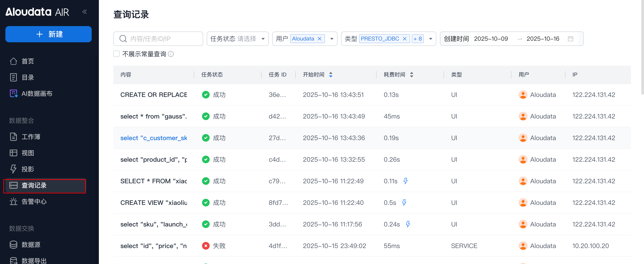The height and width of the screenshot is (264, 644).
Task: Remove PRESTO_JDBC type filter tag
Action: (x=404, y=39)
